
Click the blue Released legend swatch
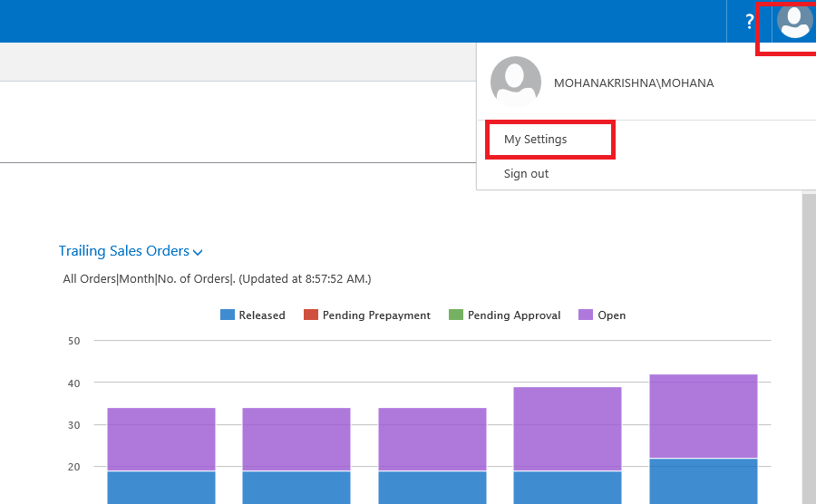click(x=228, y=315)
